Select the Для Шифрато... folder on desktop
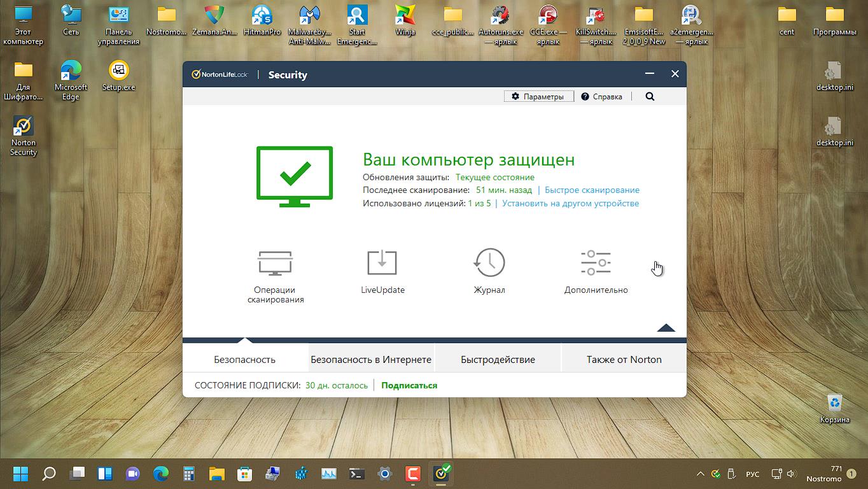 (24, 81)
